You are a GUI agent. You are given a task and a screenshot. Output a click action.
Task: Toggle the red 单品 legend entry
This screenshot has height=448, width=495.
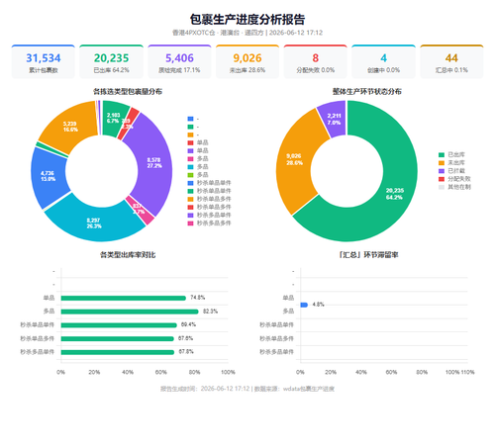click(198, 142)
